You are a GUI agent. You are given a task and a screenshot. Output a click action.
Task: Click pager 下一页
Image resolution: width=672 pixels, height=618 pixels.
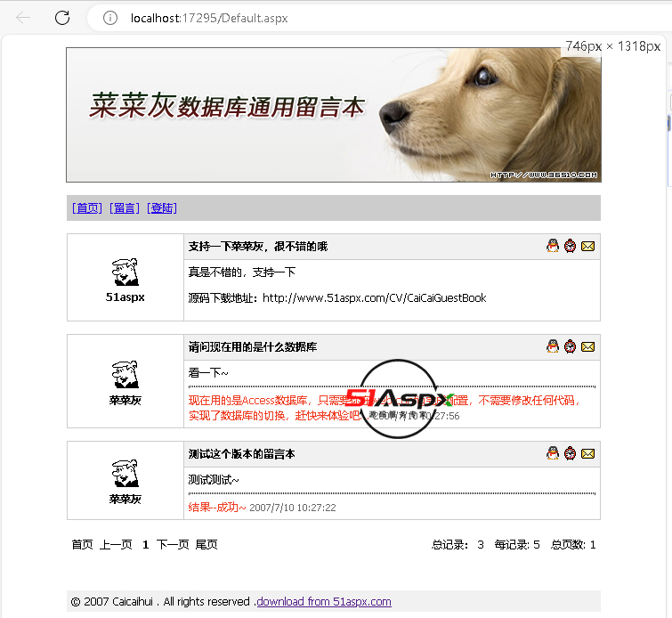(x=173, y=545)
